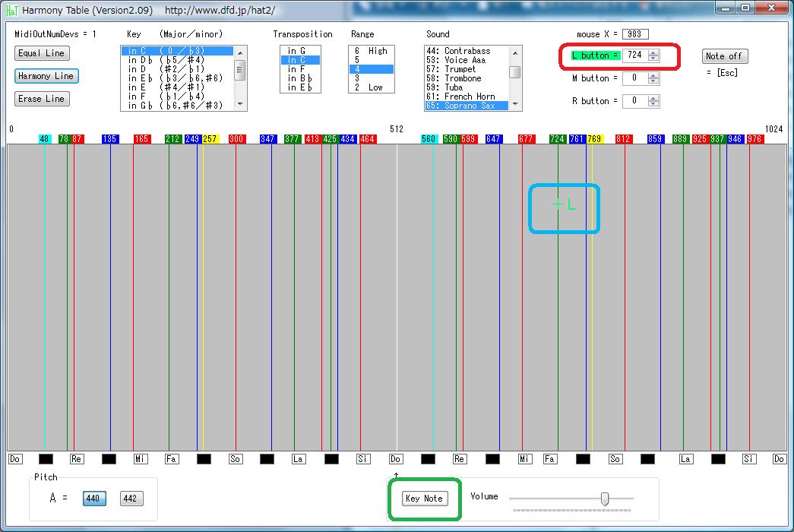Image resolution: width=794 pixels, height=532 pixels.
Task: Decrease the L button value with down spinner
Action: point(653,58)
